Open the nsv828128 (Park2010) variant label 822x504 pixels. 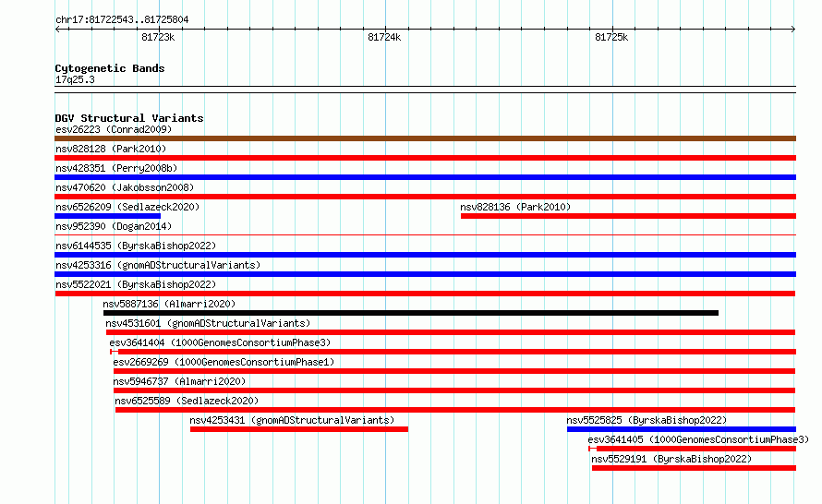(111, 149)
